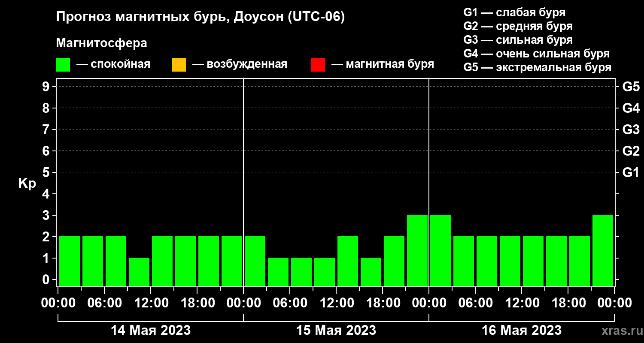Click the 'Магнитосфера' heading
Viewport: 644px width, 343px height.
102,43
